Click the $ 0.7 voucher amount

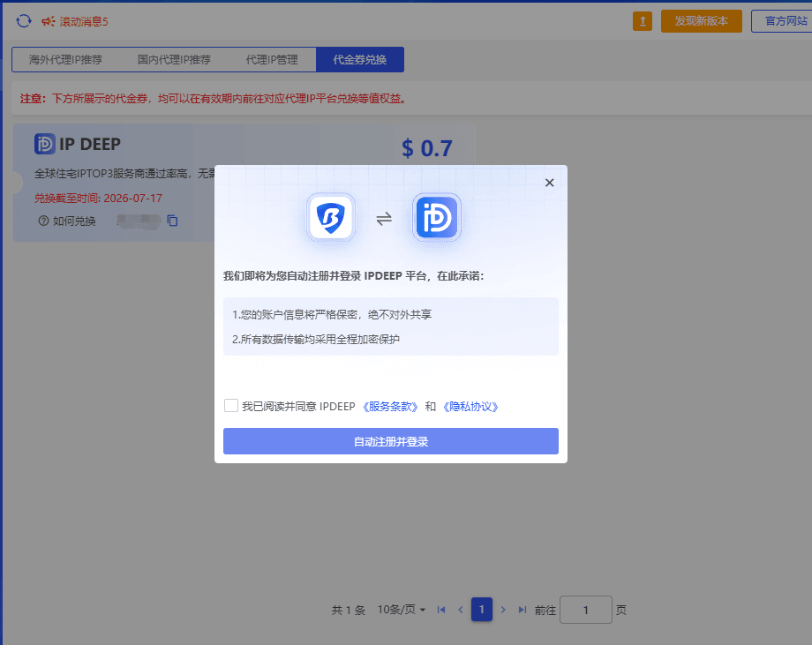(426, 148)
